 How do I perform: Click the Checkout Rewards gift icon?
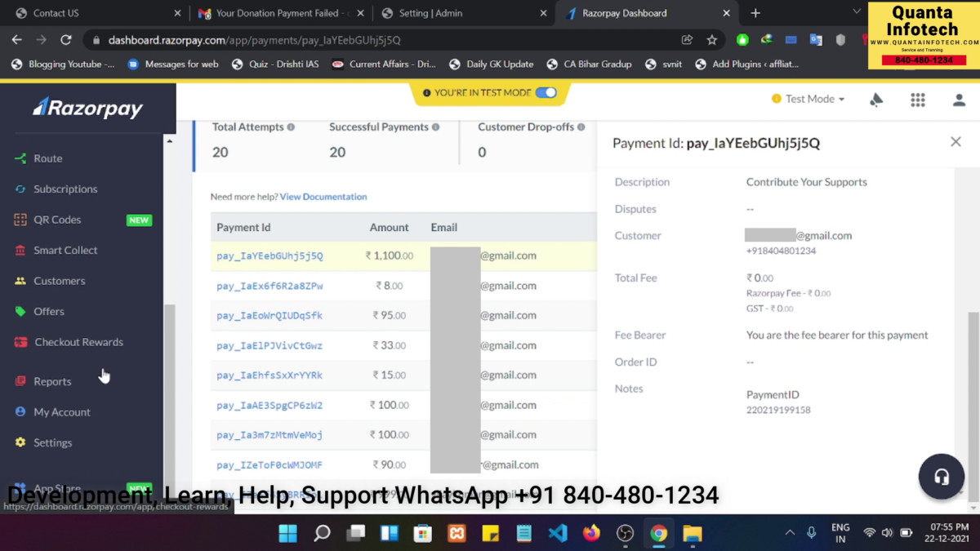click(20, 342)
